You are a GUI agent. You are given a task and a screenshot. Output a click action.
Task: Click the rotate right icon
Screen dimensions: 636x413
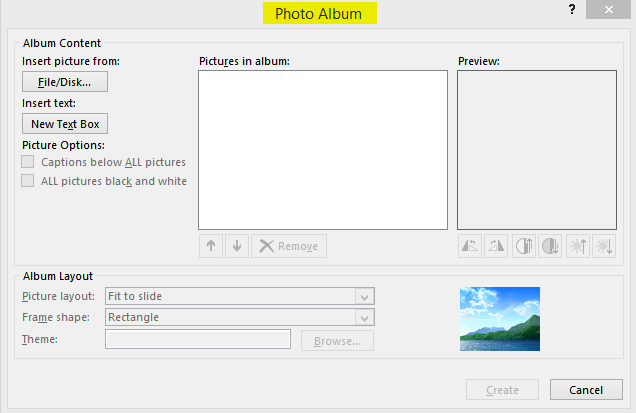coord(496,246)
